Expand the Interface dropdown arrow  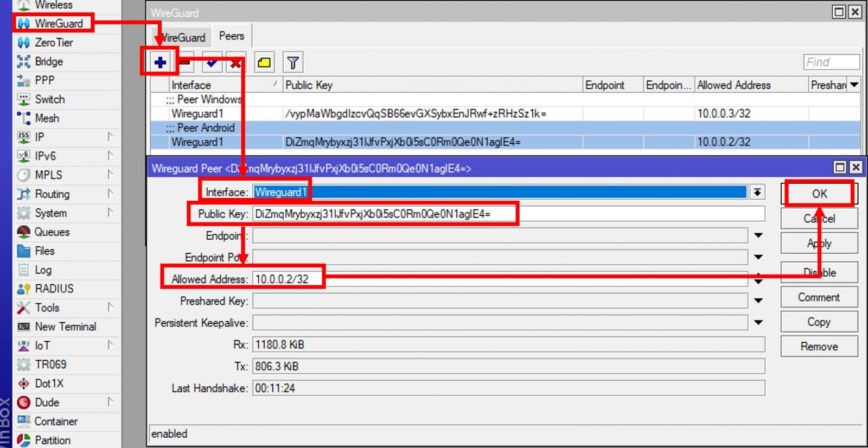click(x=757, y=192)
